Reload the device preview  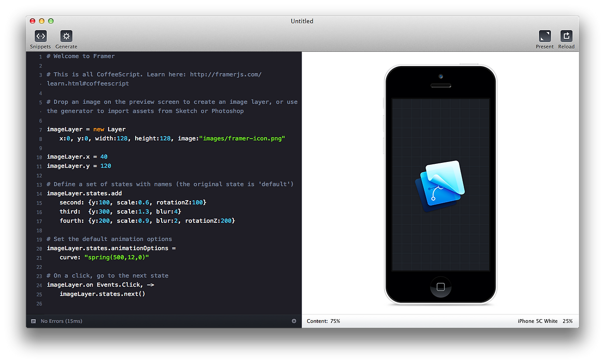(566, 35)
